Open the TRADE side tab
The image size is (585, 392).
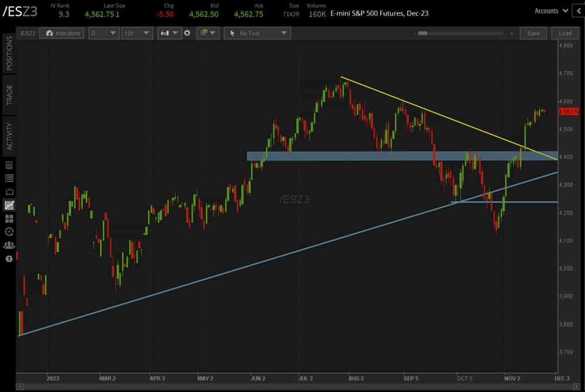(9, 95)
